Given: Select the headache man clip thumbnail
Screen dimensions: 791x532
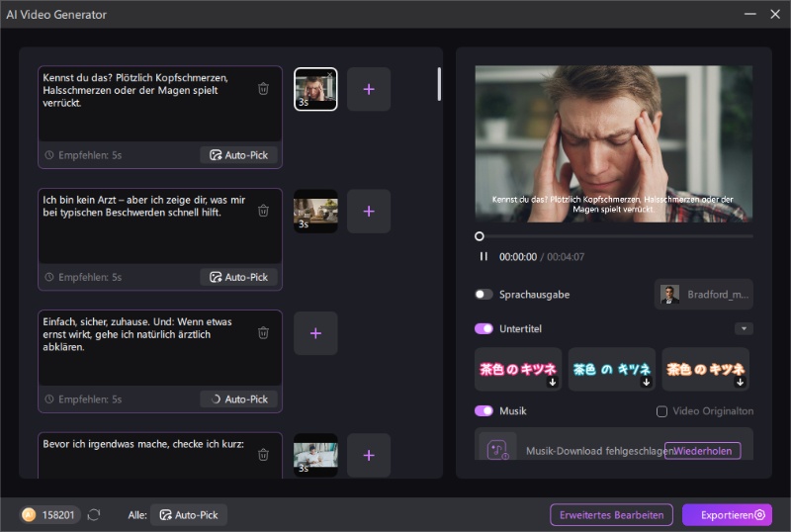Looking at the screenshot, I should pyautogui.click(x=315, y=89).
